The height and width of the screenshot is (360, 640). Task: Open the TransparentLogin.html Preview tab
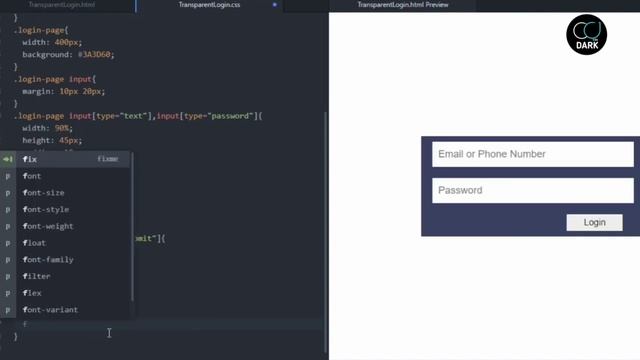(x=402, y=5)
